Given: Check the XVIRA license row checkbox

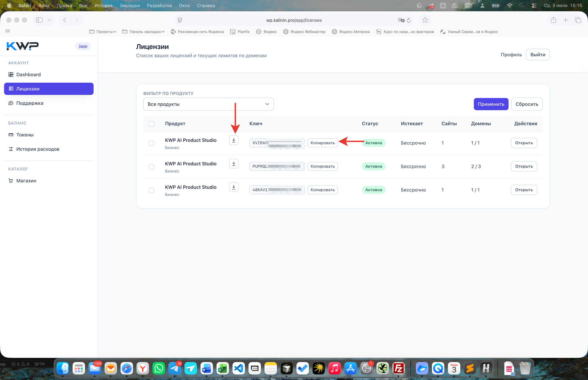Looking at the screenshot, I should [x=151, y=143].
